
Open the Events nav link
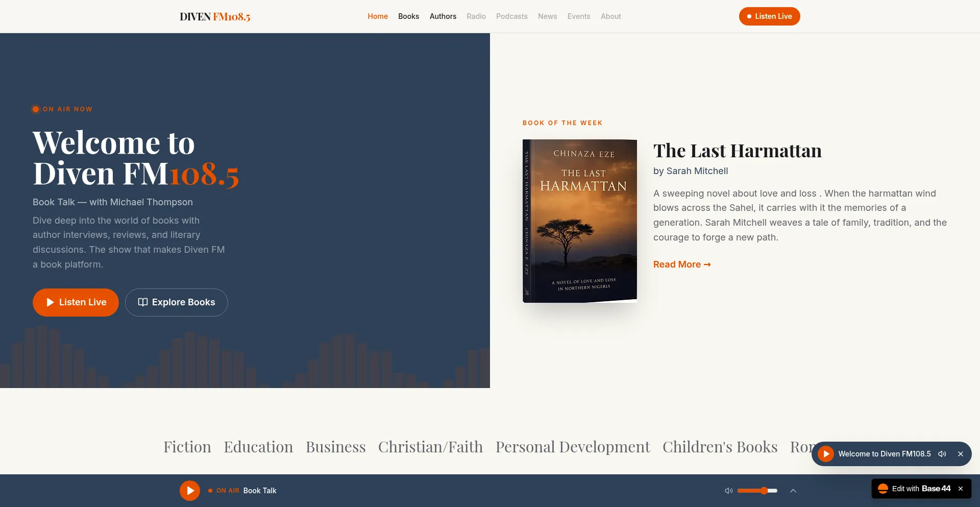click(579, 16)
